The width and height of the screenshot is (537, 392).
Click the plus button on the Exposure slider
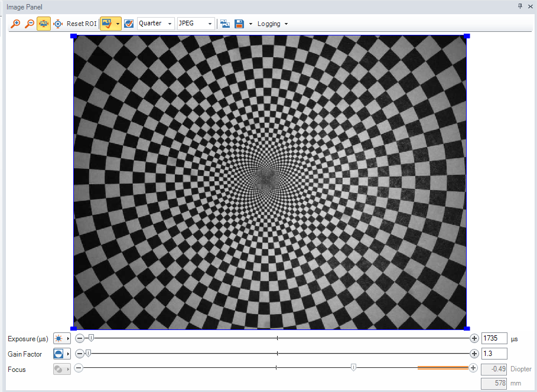point(474,338)
